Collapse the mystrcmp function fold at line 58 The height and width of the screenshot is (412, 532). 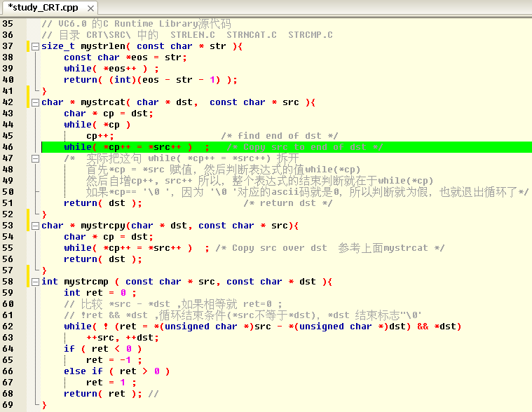(35, 282)
